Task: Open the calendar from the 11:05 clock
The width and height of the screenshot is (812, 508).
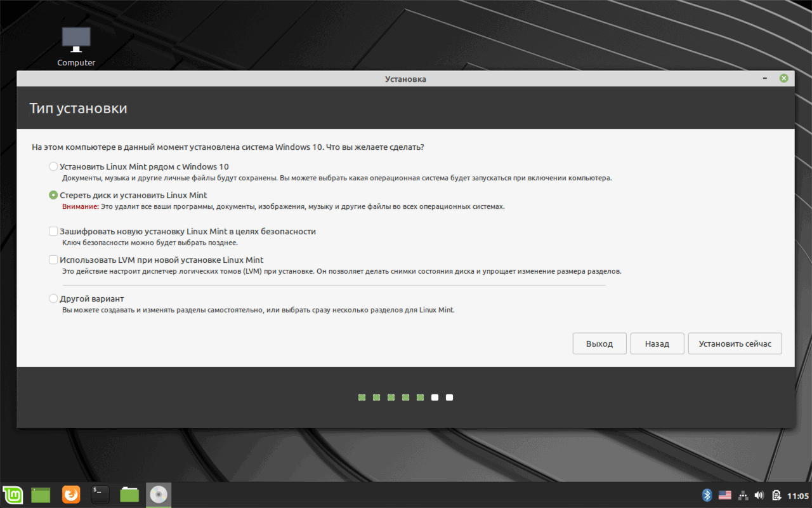Action: click(797, 495)
